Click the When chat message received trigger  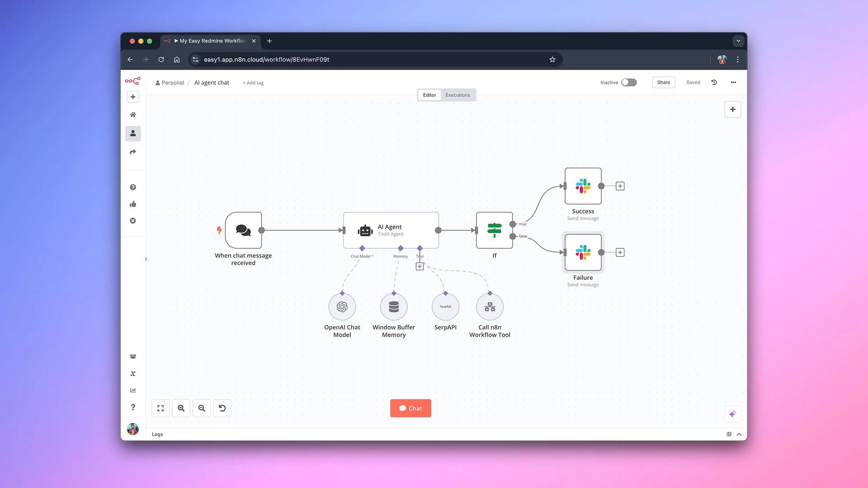243,230
